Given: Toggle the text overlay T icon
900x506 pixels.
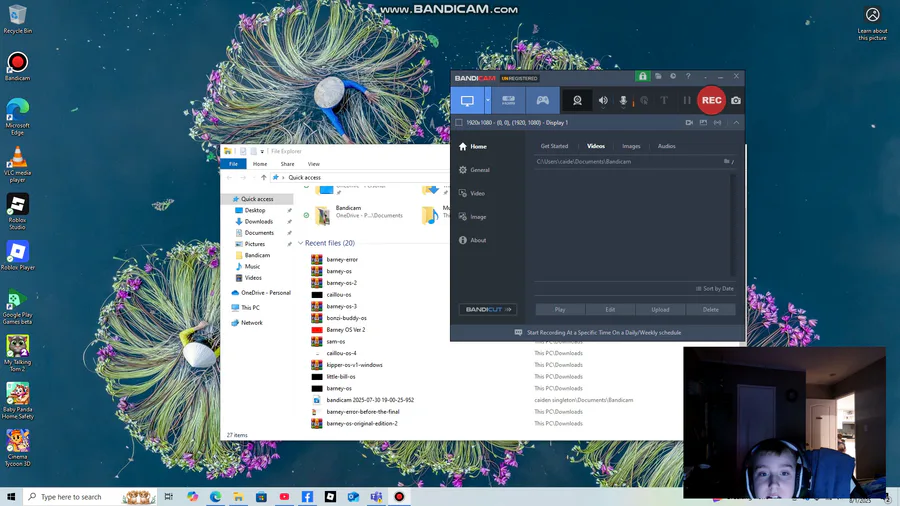Looking at the screenshot, I should pos(664,100).
